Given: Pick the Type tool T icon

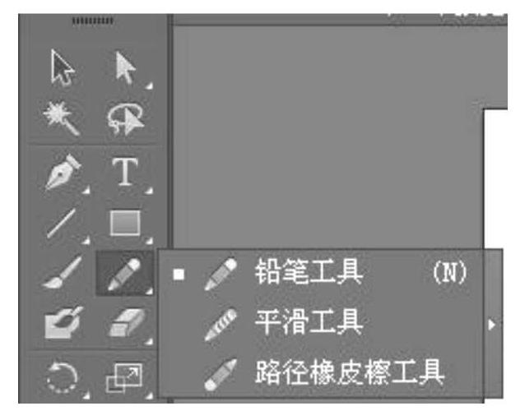Looking at the screenshot, I should click(125, 172).
